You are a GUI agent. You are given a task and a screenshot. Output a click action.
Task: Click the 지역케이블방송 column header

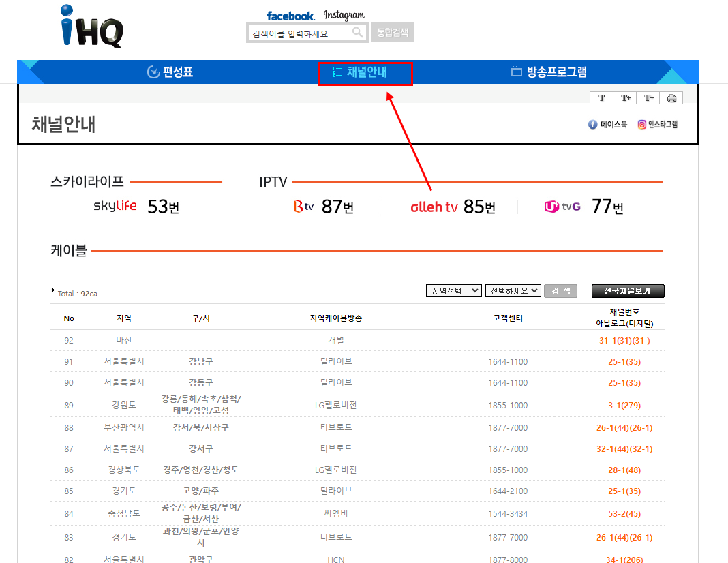tap(336, 318)
